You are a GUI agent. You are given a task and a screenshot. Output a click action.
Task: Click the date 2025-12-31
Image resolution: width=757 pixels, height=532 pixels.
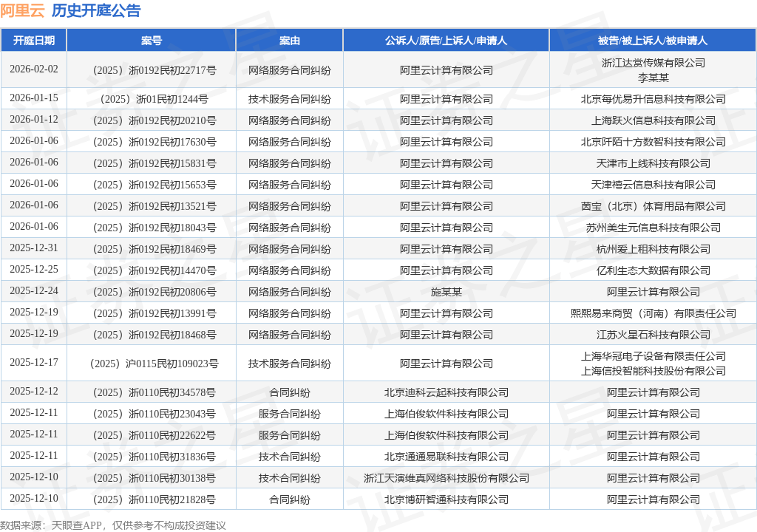point(34,248)
